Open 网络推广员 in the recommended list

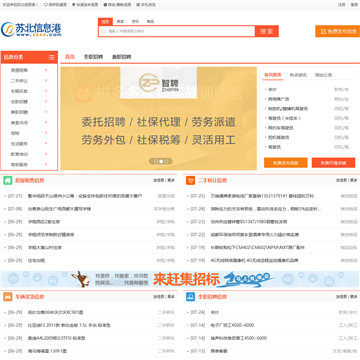pos(278,99)
